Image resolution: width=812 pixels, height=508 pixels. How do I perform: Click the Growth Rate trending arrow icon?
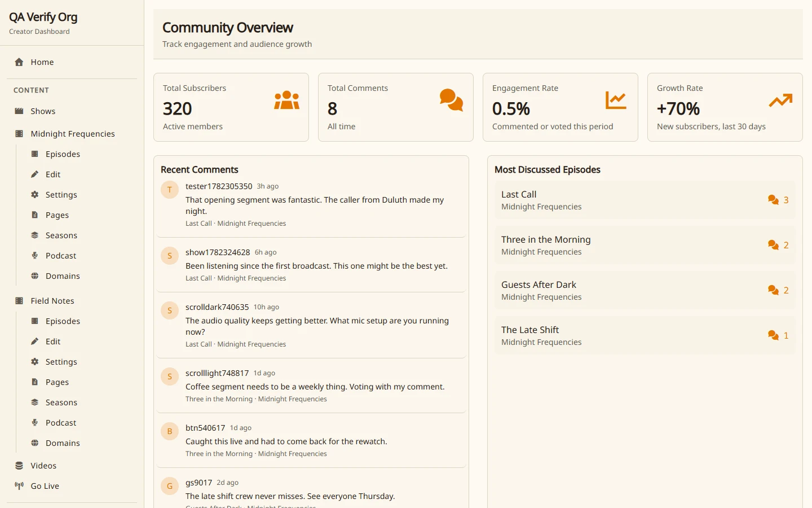click(781, 100)
